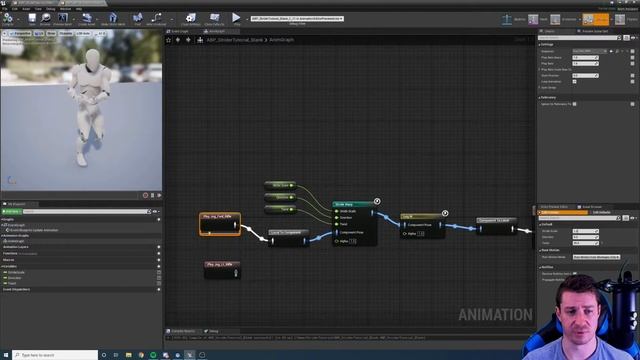Collapse the Graphs section
This screenshot has width=640, height=360.
2,220
